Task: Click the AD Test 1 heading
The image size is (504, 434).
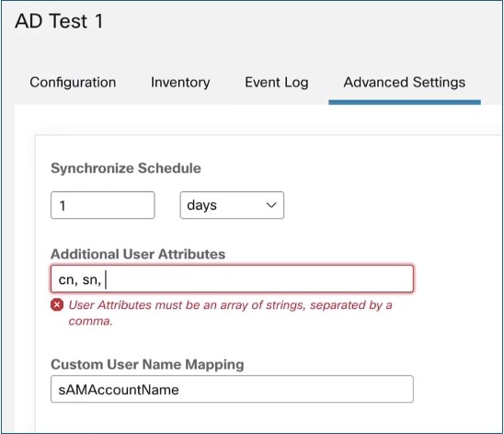Action: click(x=59, y=21)
